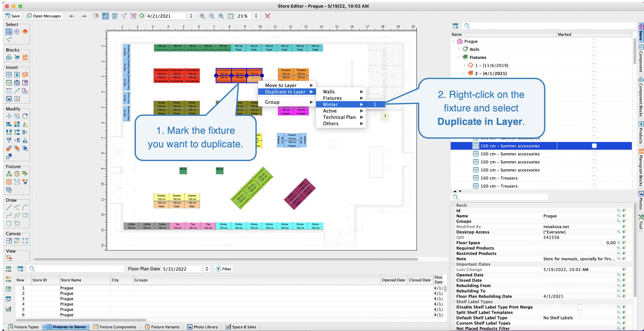Viewport: 644px width, 331px height.
Task: Click the Floor Plan Date input field
Action: [182, 269]
